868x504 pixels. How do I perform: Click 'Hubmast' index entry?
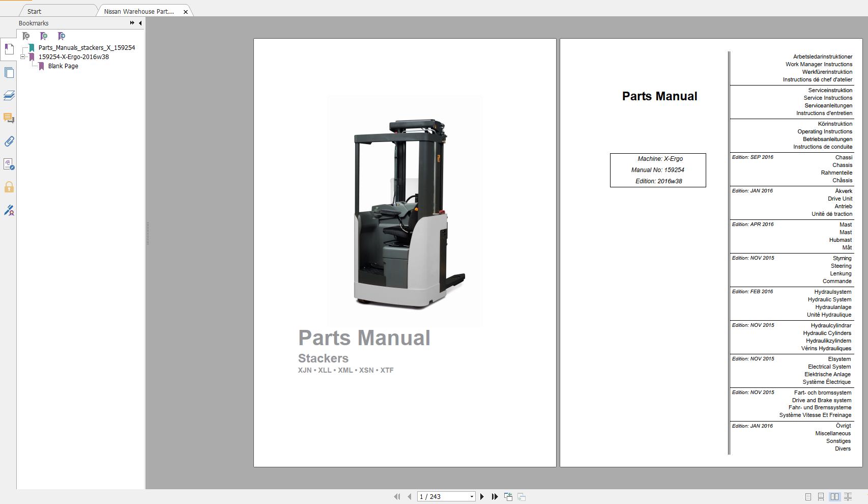pyautogui.click(x=840, y=240)
